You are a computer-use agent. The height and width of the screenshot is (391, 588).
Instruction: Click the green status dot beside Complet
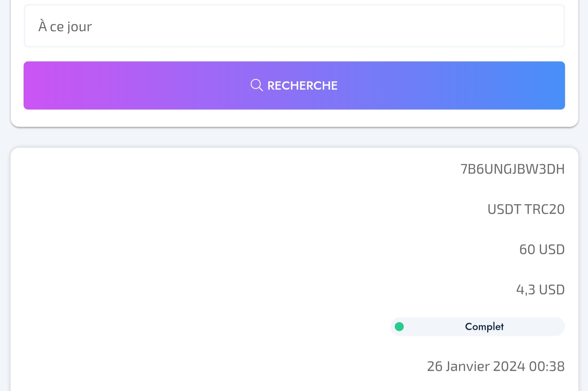(399, 327)
